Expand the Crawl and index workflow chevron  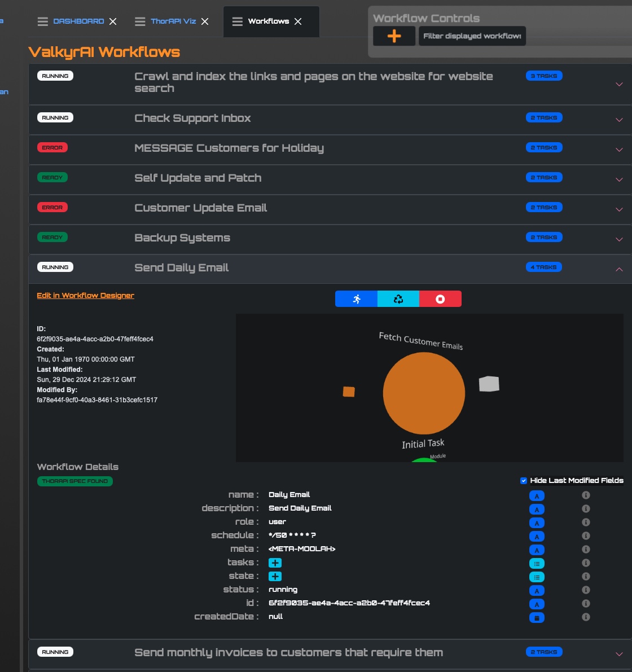[619, 85]
